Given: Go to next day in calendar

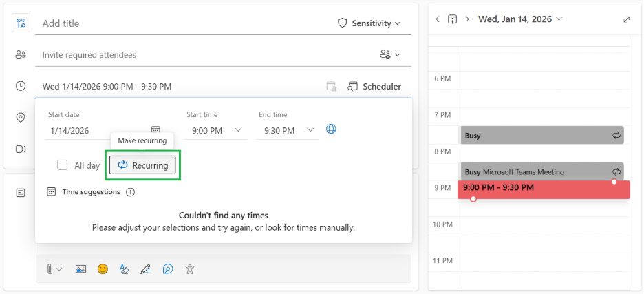Looking at the screenshot, I should 467,19.
